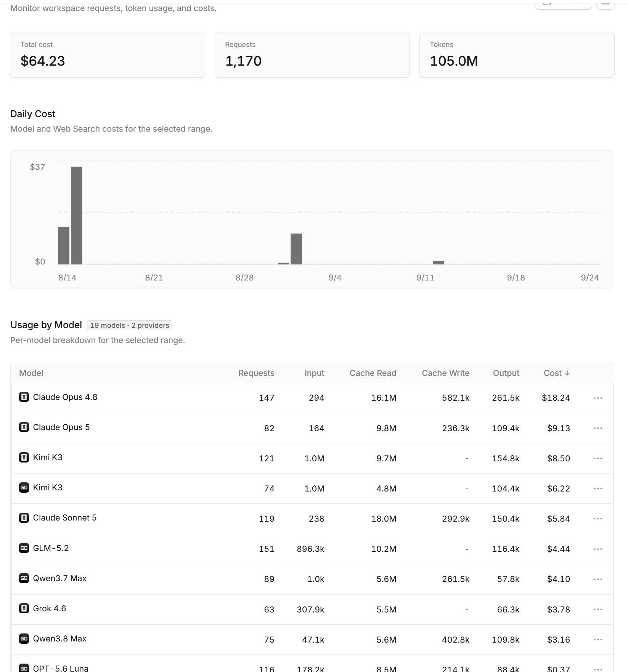Click the GO provider icon beside Qwen3.8 Max

[24, 638]
